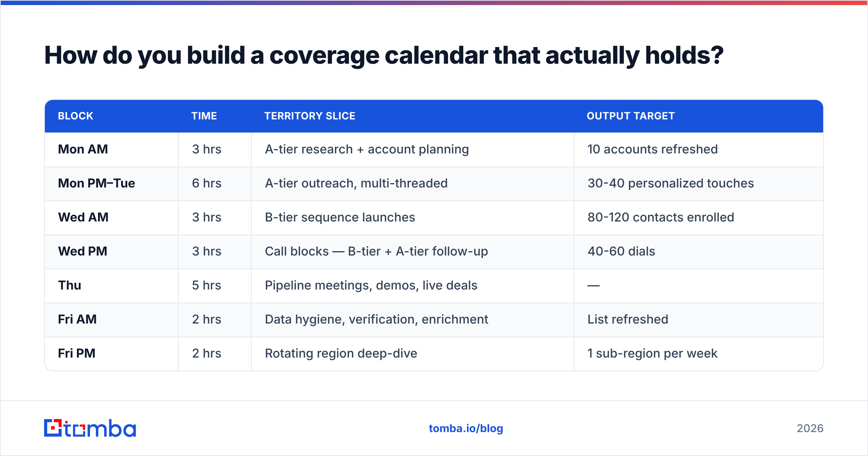Click '30-40 personalized touches' target
The height and width of the screenshot is (456, 868).
tap(671, 183)
